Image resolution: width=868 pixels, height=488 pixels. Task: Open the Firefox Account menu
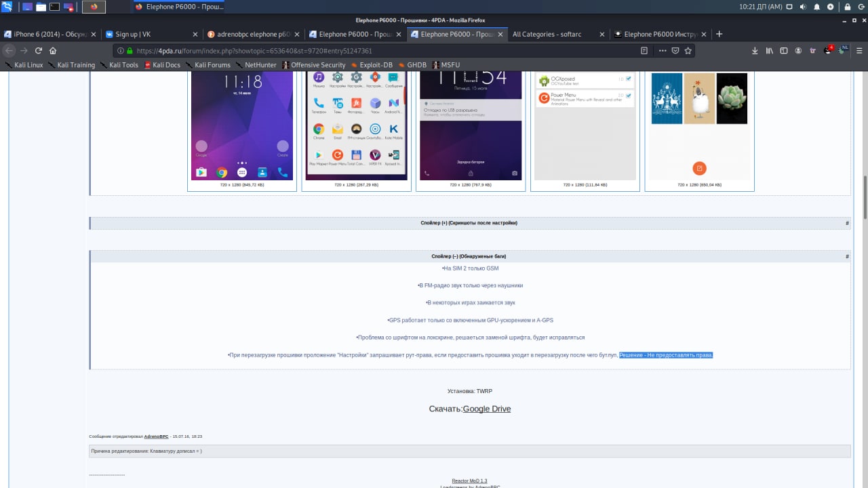click(799, 50)
